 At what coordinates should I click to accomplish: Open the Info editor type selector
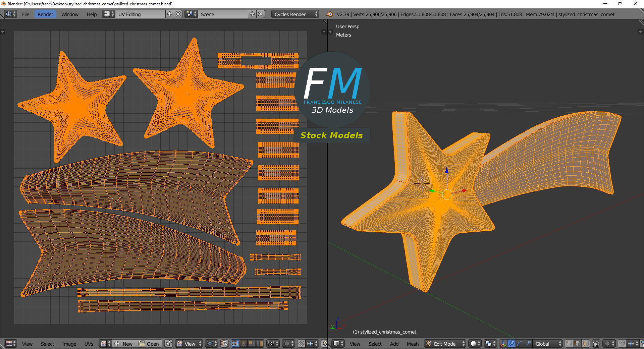coord(10,14)
